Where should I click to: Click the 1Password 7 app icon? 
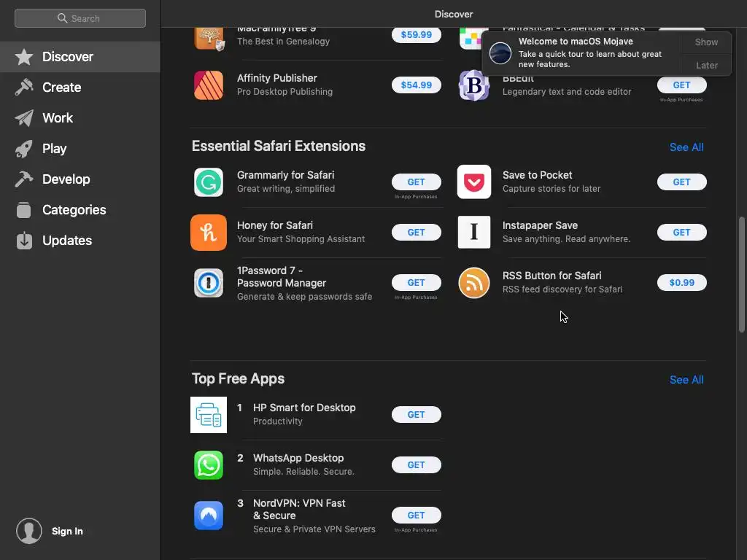coord(209,283)
